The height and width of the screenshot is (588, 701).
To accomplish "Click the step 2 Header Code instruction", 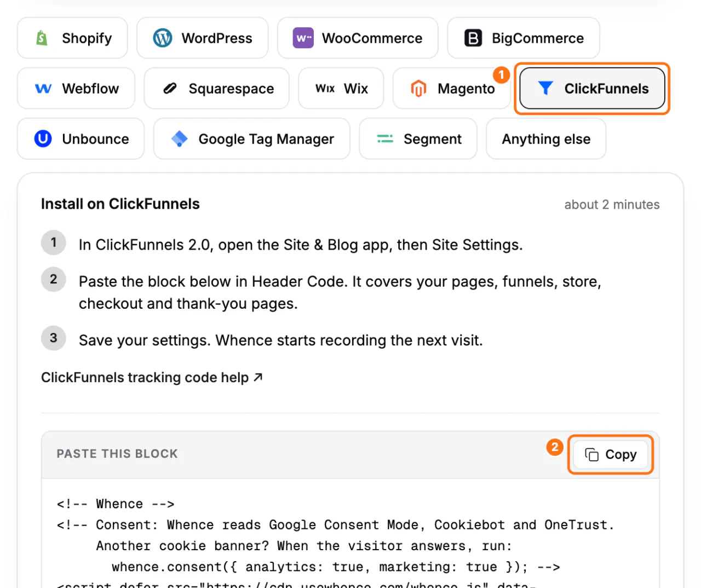I will click(340, 292).
